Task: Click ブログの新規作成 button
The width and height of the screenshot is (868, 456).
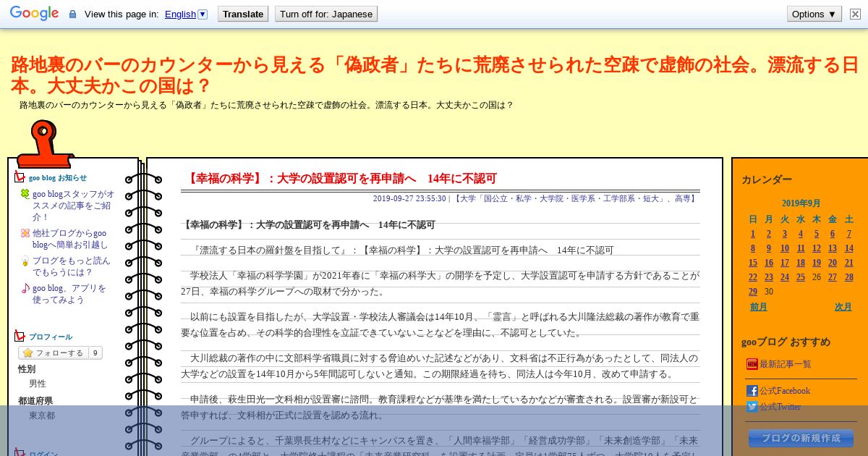Action: click(801, 438)
